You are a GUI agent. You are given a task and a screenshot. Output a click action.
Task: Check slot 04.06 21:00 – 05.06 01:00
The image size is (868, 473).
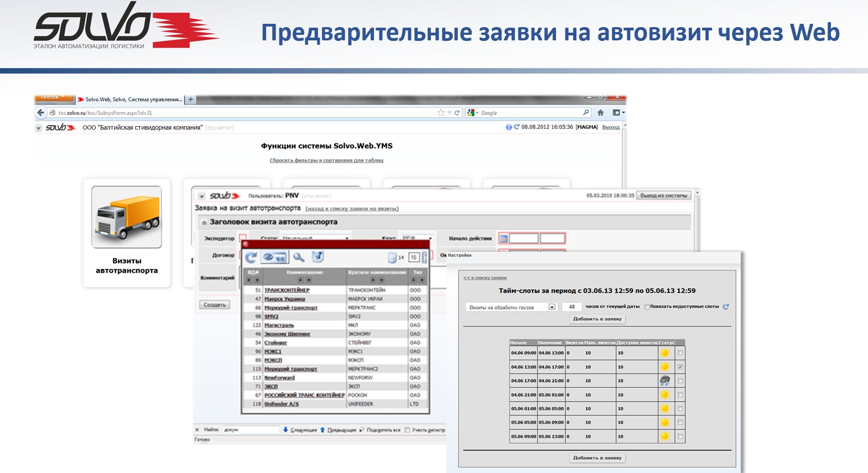(x=680, y=394)
